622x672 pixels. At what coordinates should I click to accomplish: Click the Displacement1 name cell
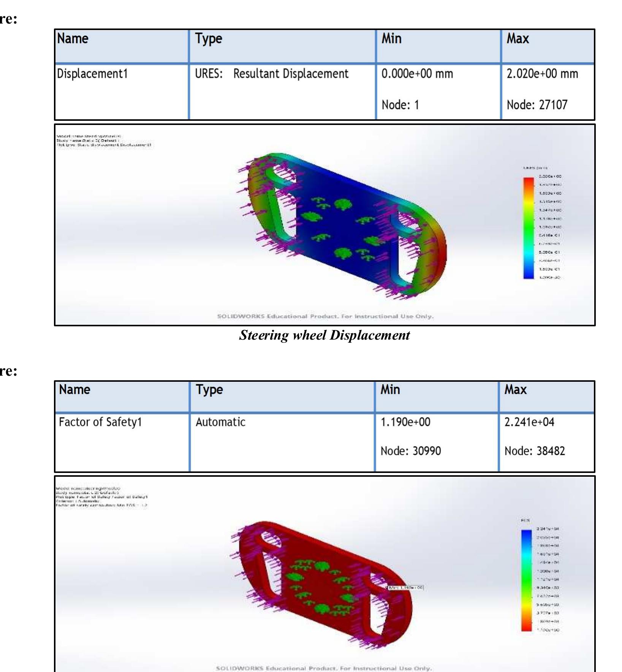pyautogui.click(x=92, y=74)
